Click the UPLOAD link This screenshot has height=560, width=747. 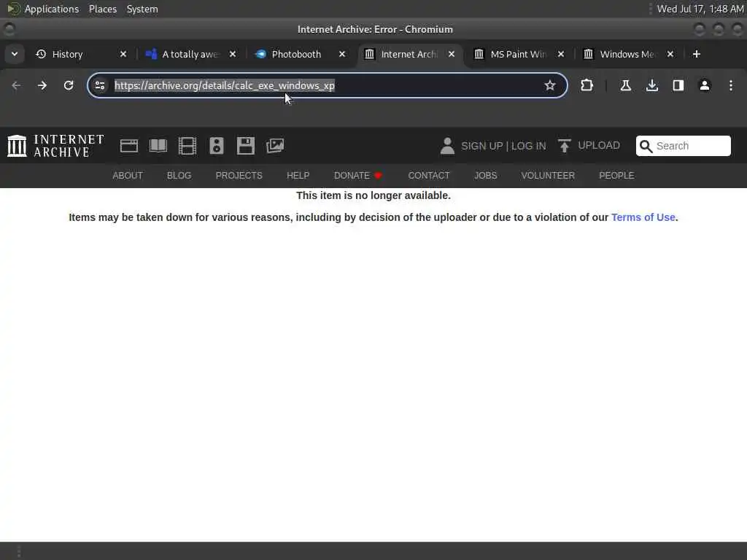pyautogui.click(x=589, y=146)
